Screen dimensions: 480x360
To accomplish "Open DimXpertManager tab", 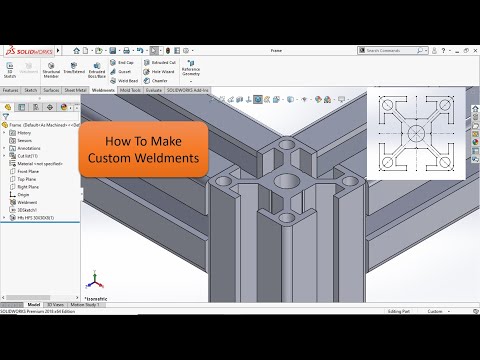I will 50,107.
